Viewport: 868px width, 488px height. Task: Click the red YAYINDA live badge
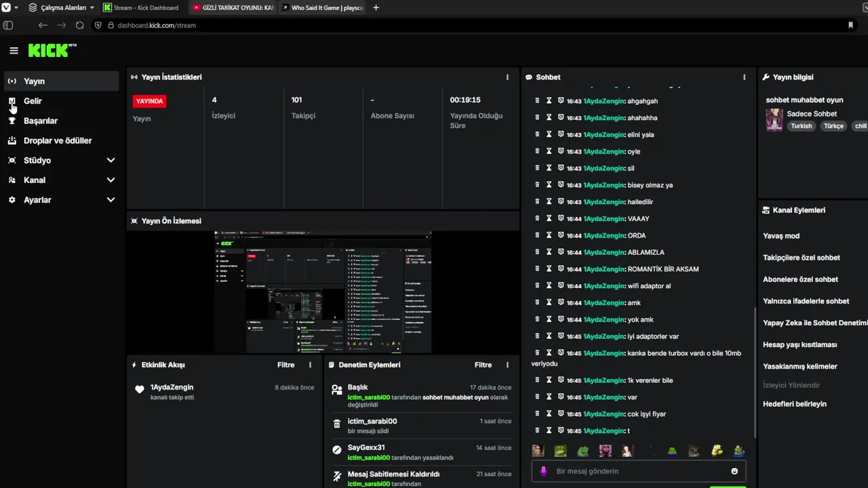point(149,101)
